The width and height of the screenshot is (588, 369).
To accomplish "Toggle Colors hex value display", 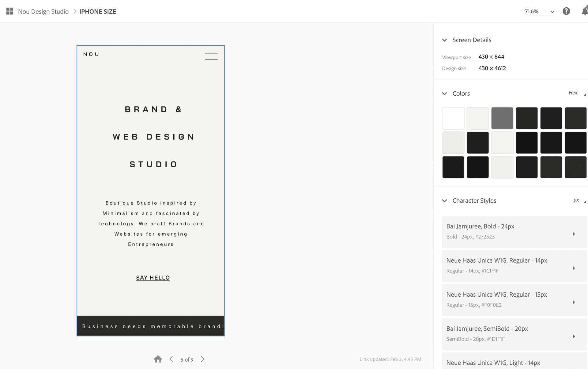I will tap(573, 93).
